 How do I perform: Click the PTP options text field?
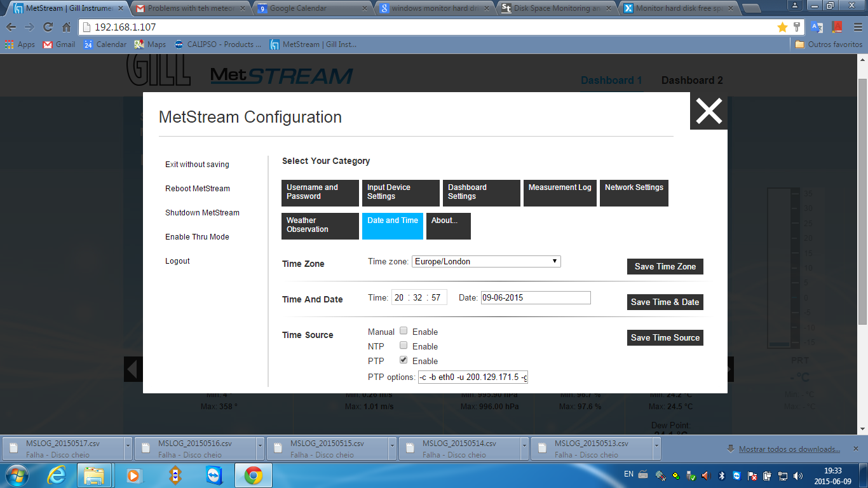pyautogui.click(x=473, y=377)
